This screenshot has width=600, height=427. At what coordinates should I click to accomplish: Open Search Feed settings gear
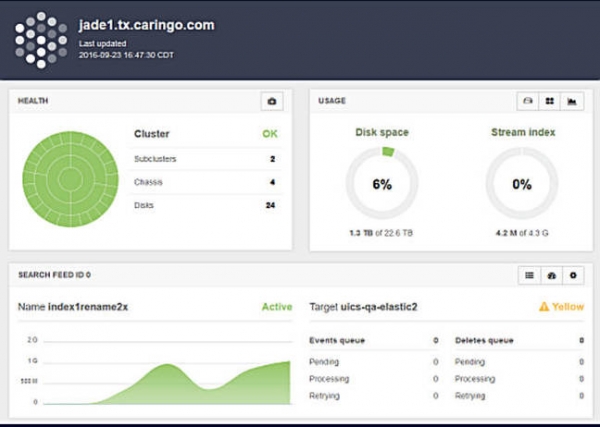[x=573, y=274]
